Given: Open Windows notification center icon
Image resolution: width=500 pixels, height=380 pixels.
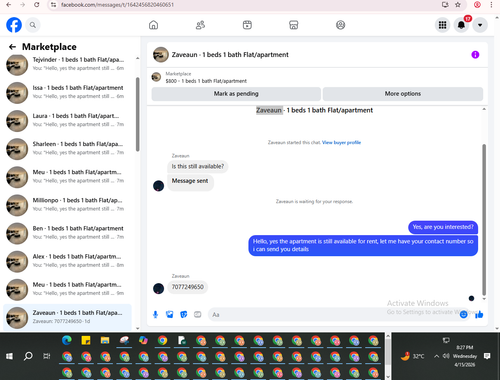Looking at the screenshot, I should [487, 356].
